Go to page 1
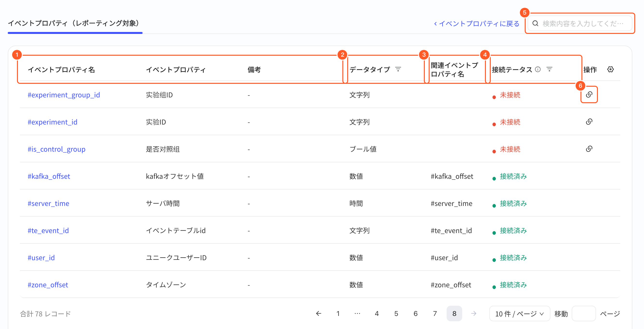The height and width of the screenshot is (329, 644). click(338, 313)
